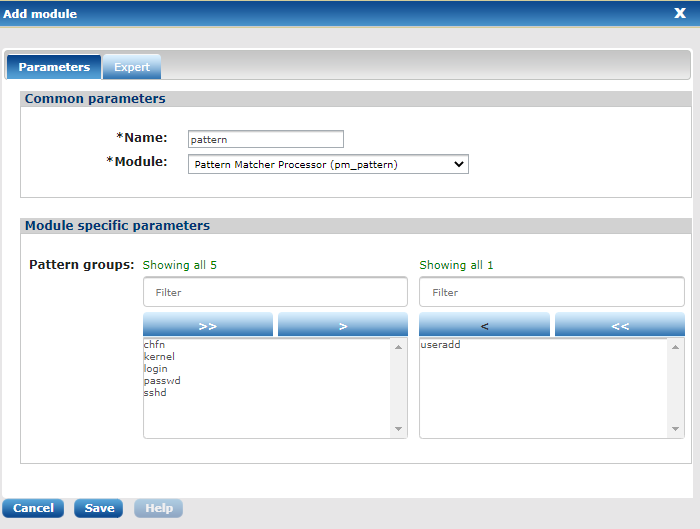Image resolution: width=700 pixels, height=529 pixels.
Task: Remove selected group with < button
Action: pyautogui.click(x=484, y=325)
